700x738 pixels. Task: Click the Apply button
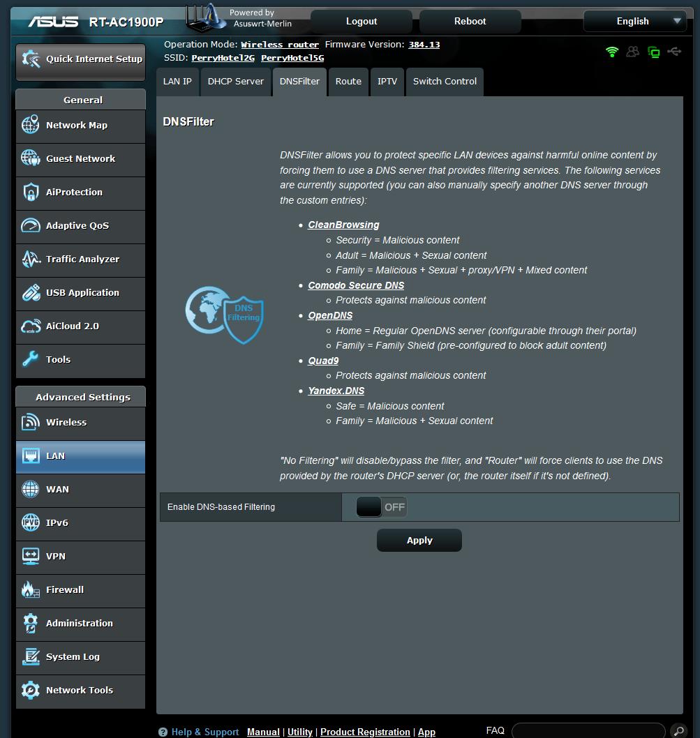[x=419, y=541]
